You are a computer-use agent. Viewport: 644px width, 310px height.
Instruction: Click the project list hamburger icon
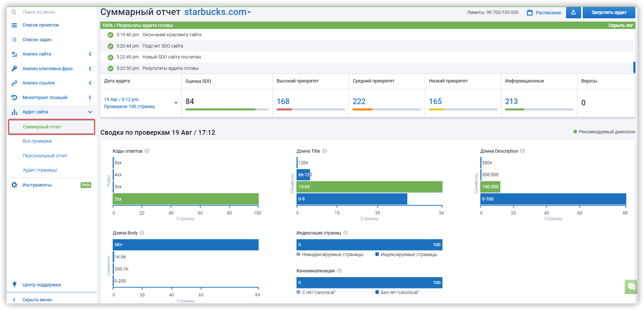[x=14, y=25]
